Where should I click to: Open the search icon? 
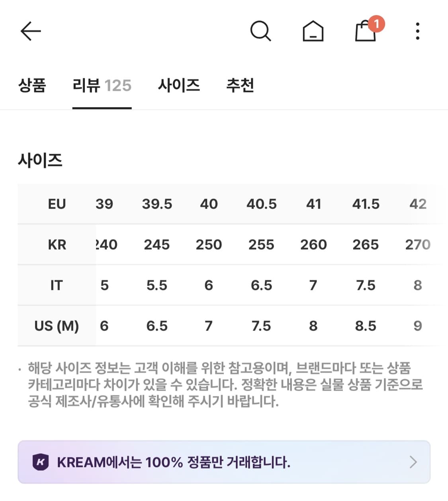coord(261,31)
